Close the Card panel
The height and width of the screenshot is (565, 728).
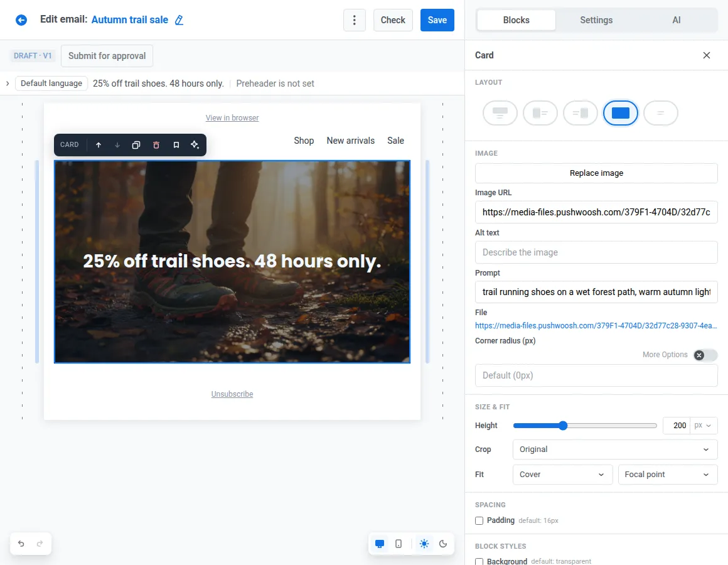[707, 55]
